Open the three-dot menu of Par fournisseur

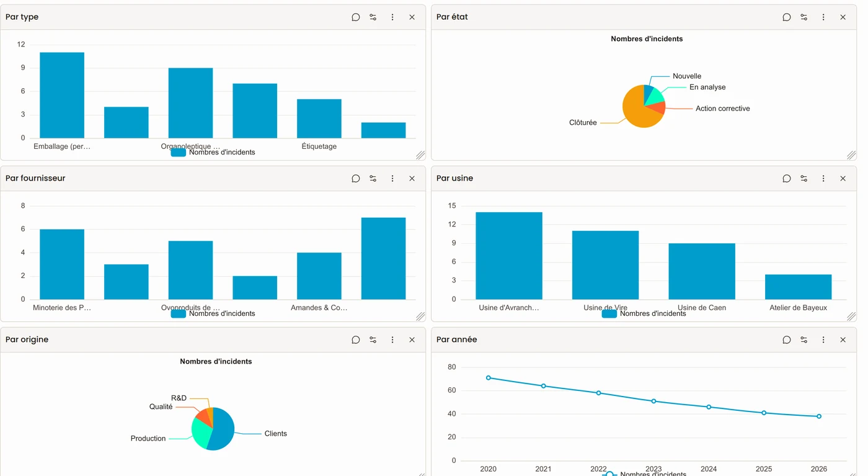(392, 179)
